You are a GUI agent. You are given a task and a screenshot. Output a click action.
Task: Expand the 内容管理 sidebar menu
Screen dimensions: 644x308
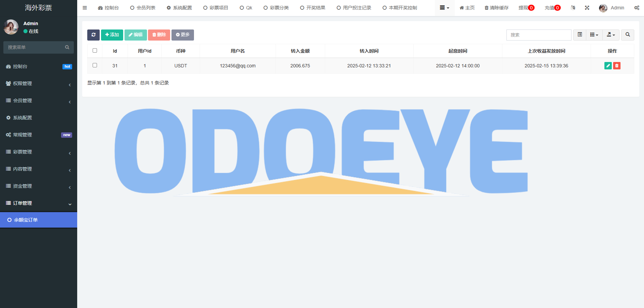point(39,169)
